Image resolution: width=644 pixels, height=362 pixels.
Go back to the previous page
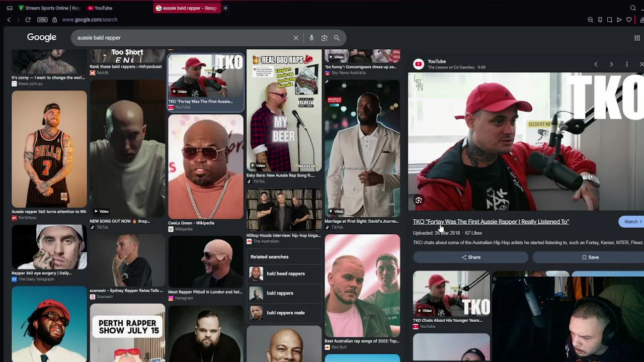click(x=9, y=20)
